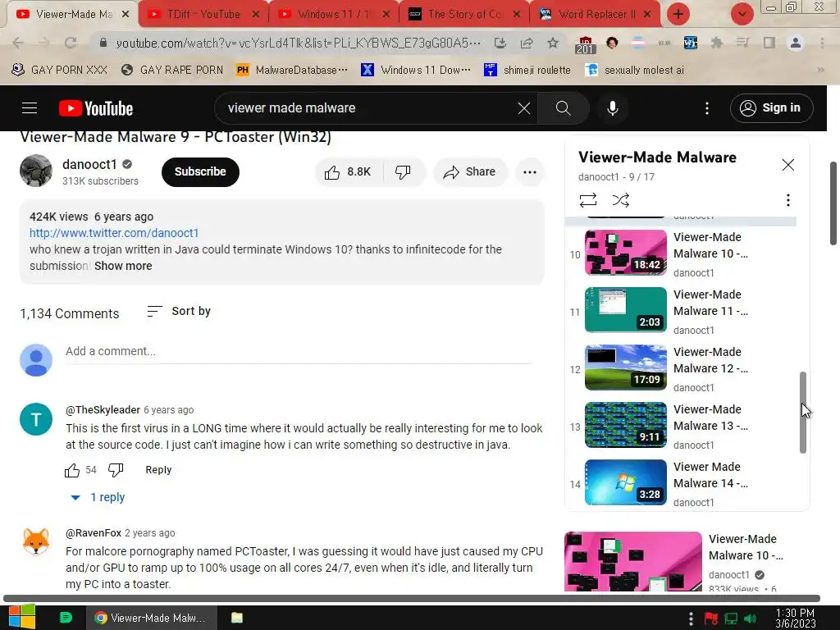Play Viewer Made Malware 14 from the playlist
The width and height of the screenshot is (840, 630).
pyautogui.click(x=682, y=482)
